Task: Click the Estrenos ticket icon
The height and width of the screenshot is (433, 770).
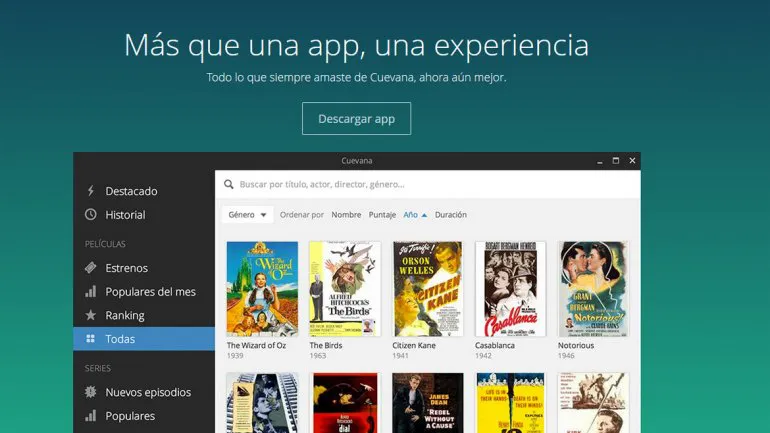Action: [x=90, y=268]
